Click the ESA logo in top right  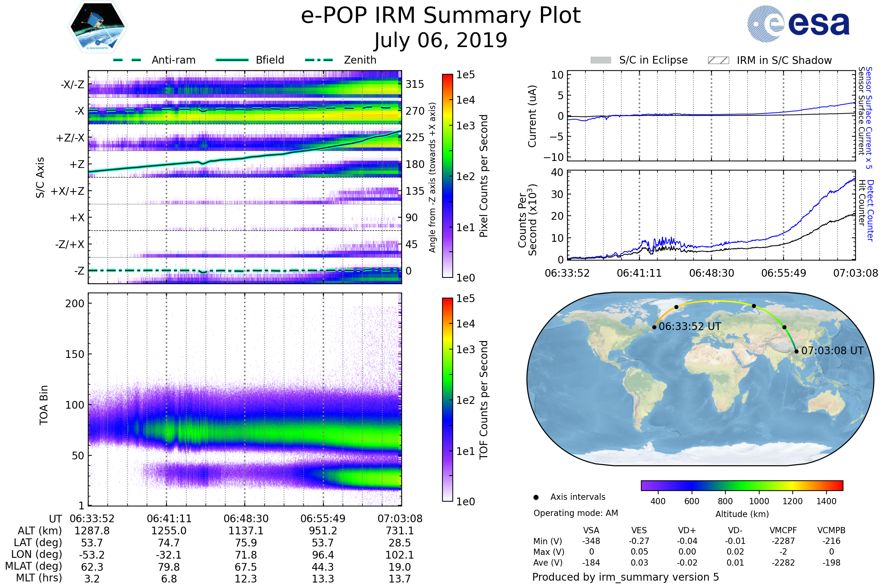click(x=798, y=24)
